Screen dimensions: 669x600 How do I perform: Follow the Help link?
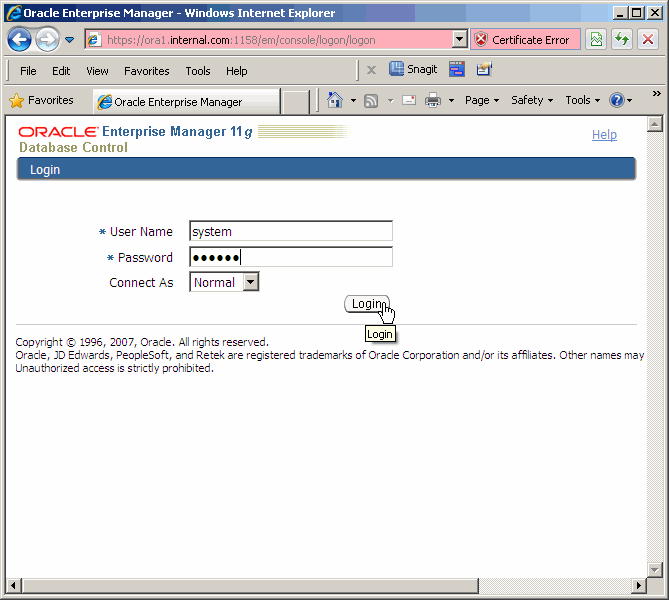(x=604, y=135)
